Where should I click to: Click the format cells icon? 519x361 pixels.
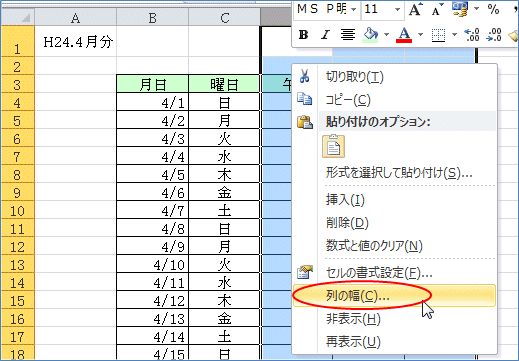point(305,272)
